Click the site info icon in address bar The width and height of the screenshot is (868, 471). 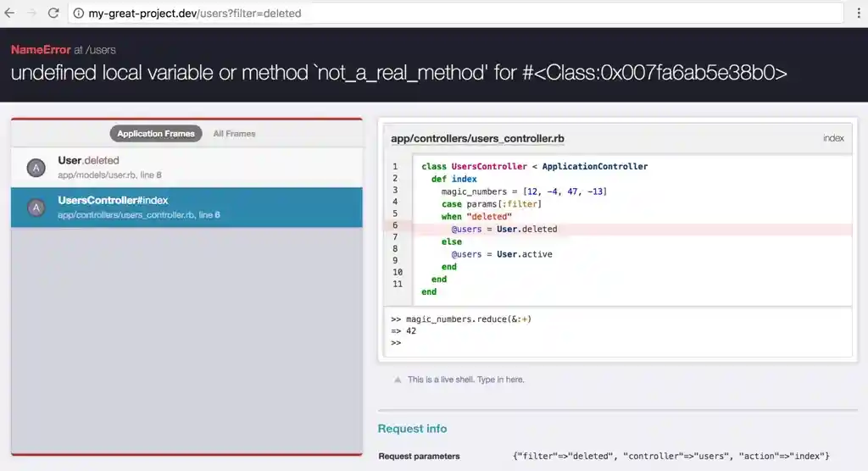(x=78, y=14)
